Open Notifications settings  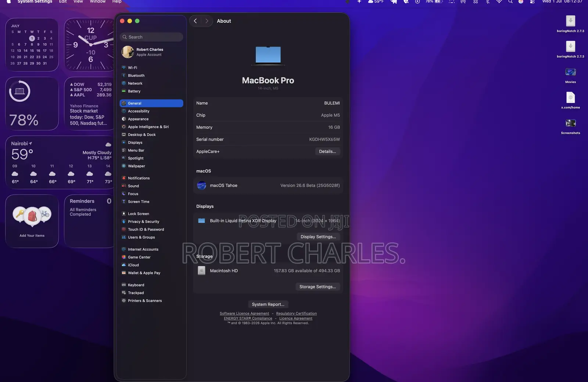click(151, 178)
